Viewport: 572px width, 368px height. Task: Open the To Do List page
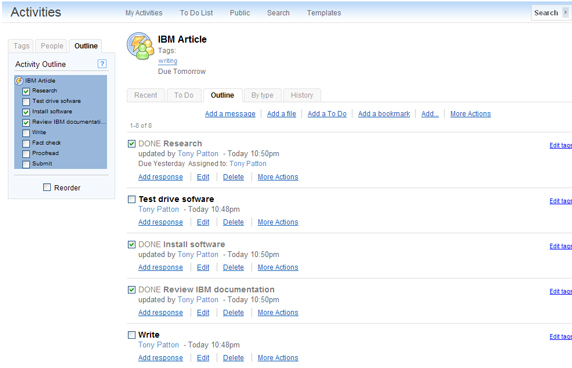(196, 13)
